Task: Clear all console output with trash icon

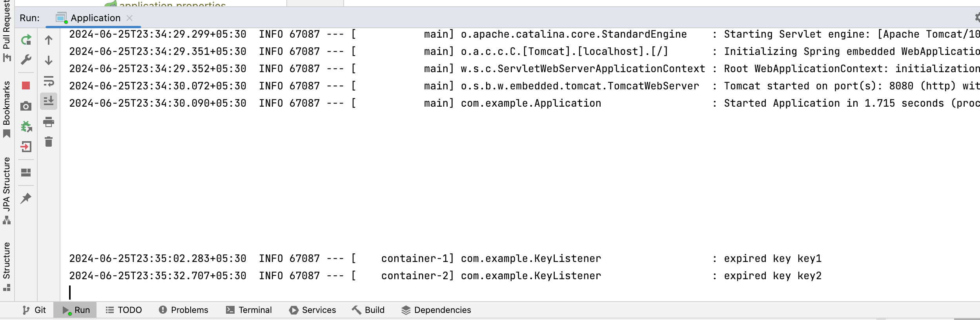Action: click(49, 142)
